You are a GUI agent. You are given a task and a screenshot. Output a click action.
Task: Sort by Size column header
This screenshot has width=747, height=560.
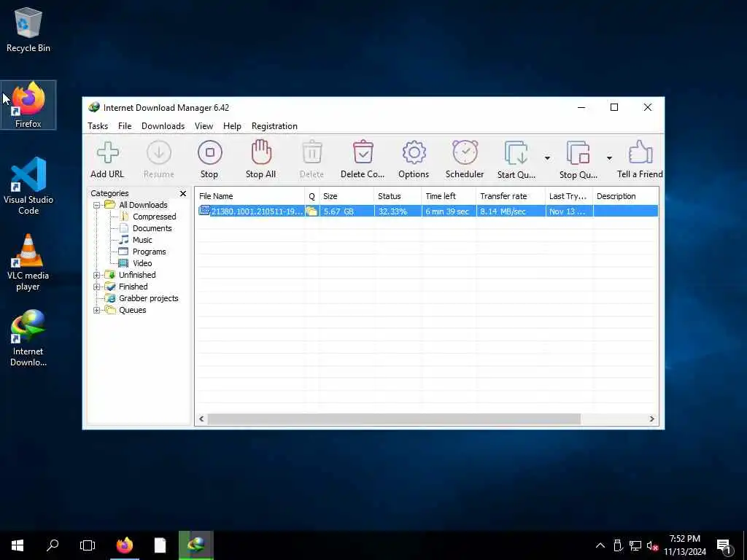pyautogui.click(x=347, y=196)
